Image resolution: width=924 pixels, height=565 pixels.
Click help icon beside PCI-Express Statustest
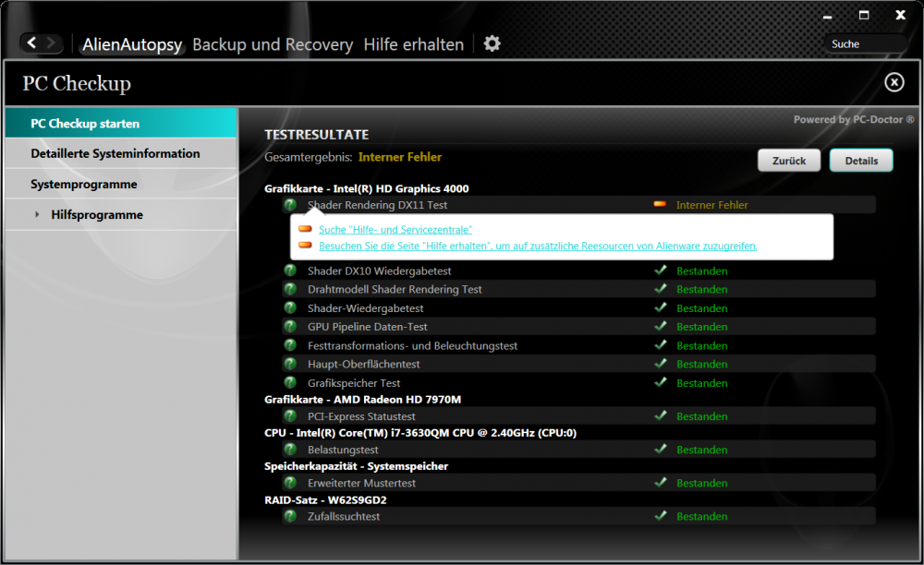tap(290, 416)
